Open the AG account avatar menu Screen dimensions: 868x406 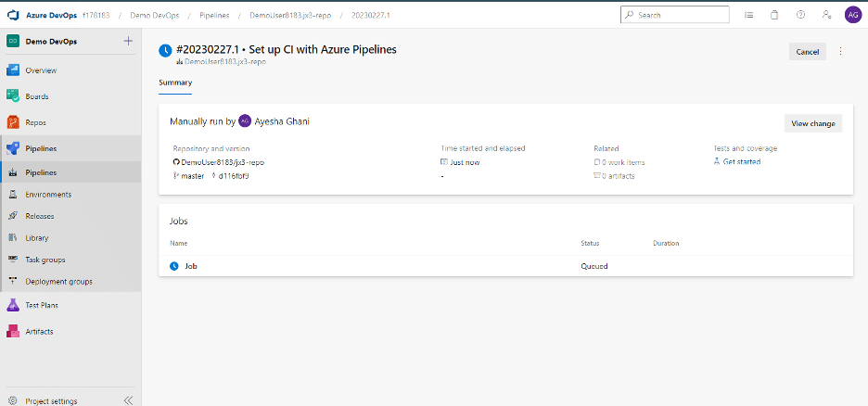(852, 15)
